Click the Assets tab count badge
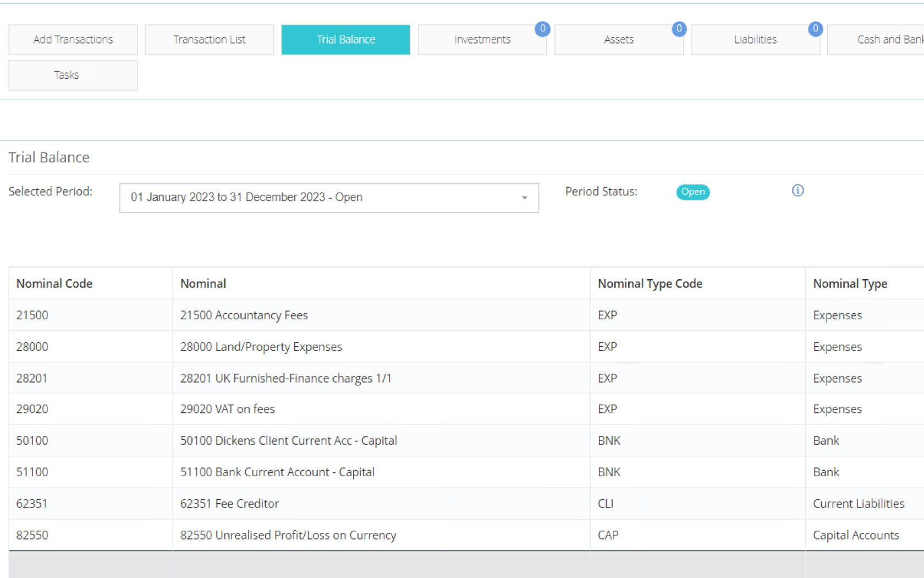 (x=679, y=29)
